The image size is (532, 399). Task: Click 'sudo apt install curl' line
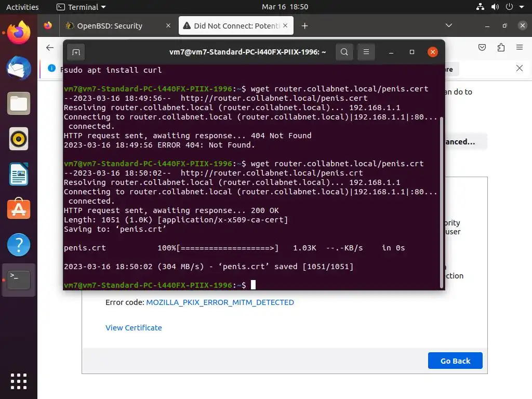coord(113,70)
